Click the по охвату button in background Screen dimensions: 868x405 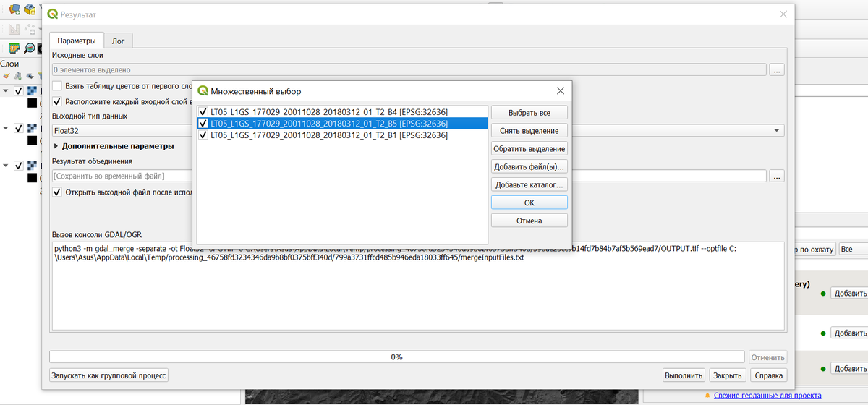[814, 249]
